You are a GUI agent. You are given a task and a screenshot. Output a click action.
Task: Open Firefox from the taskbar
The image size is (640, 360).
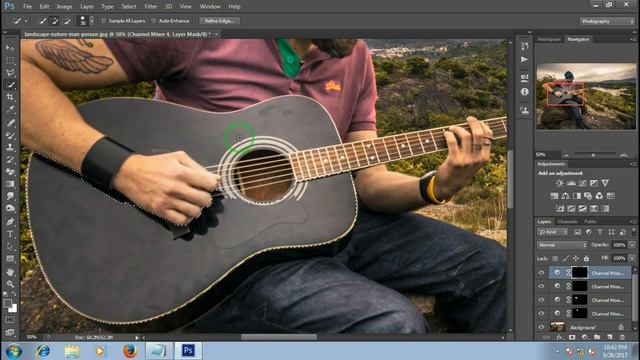pyautogui.click(x=129, y=351)
